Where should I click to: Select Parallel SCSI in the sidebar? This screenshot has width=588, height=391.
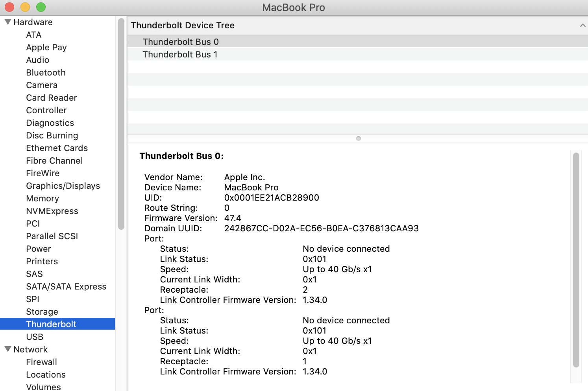[52, 236]
